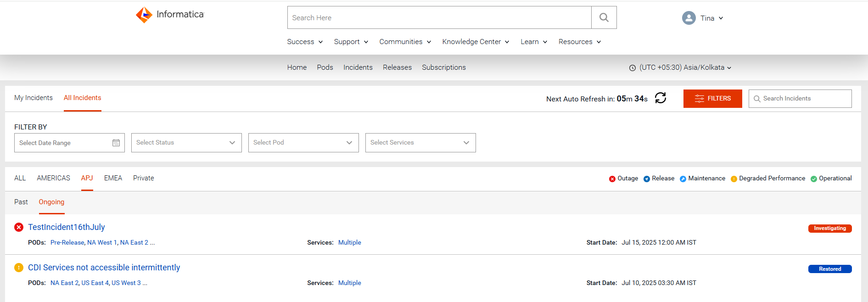This screenshot has width=868, height=302.
Task: Focus the Search Incidents field
Action: pyautogui.click(x=800, y=99)
